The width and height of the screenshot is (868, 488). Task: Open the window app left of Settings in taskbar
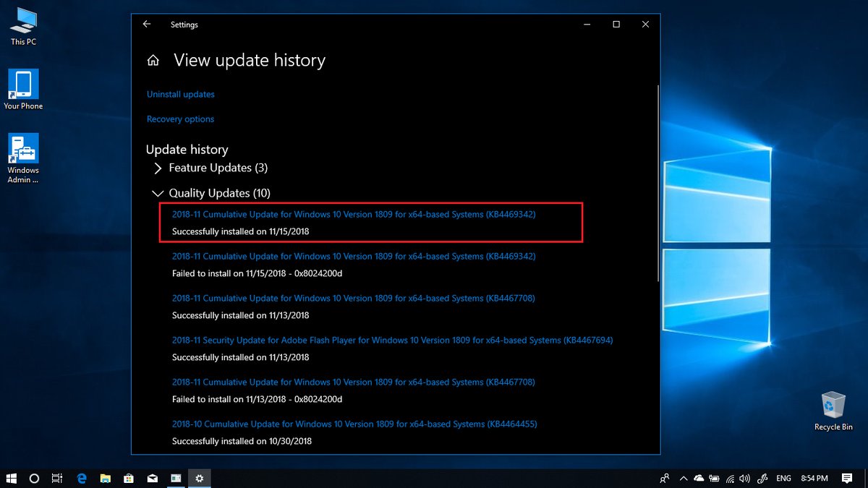coord(176,478)
